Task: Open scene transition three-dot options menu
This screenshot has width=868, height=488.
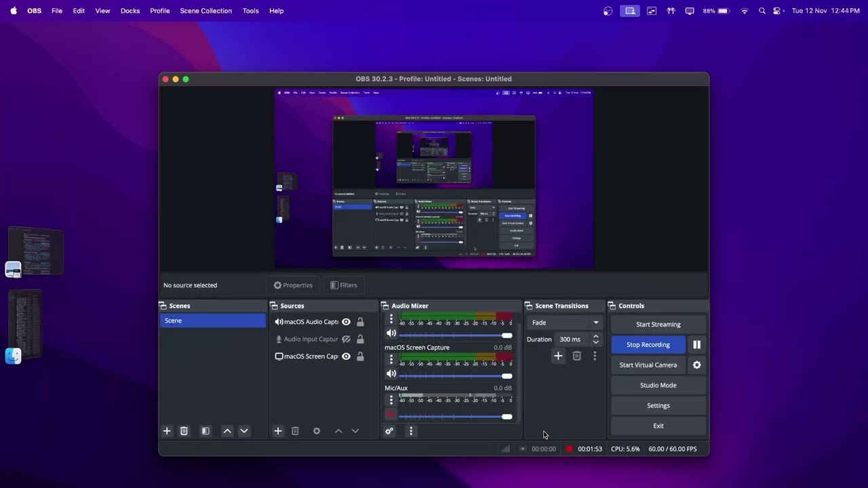Action: (x=595, y=356)
